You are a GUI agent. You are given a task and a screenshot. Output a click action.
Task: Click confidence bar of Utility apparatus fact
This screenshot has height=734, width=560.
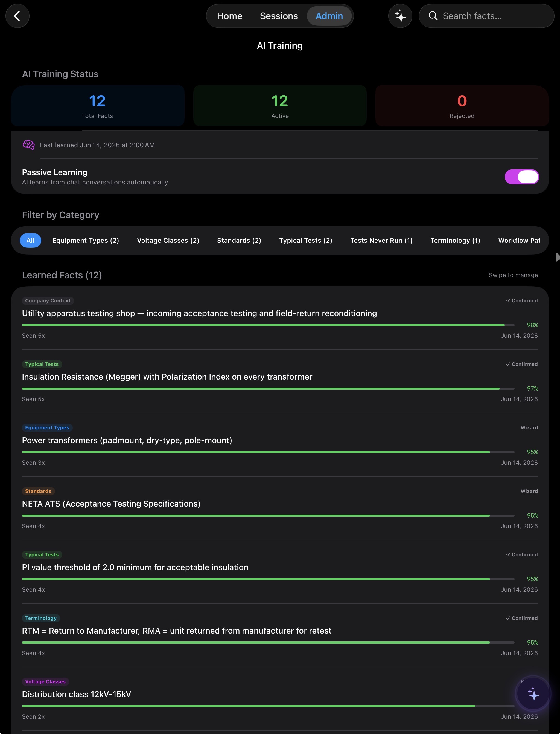click(268, 325)
